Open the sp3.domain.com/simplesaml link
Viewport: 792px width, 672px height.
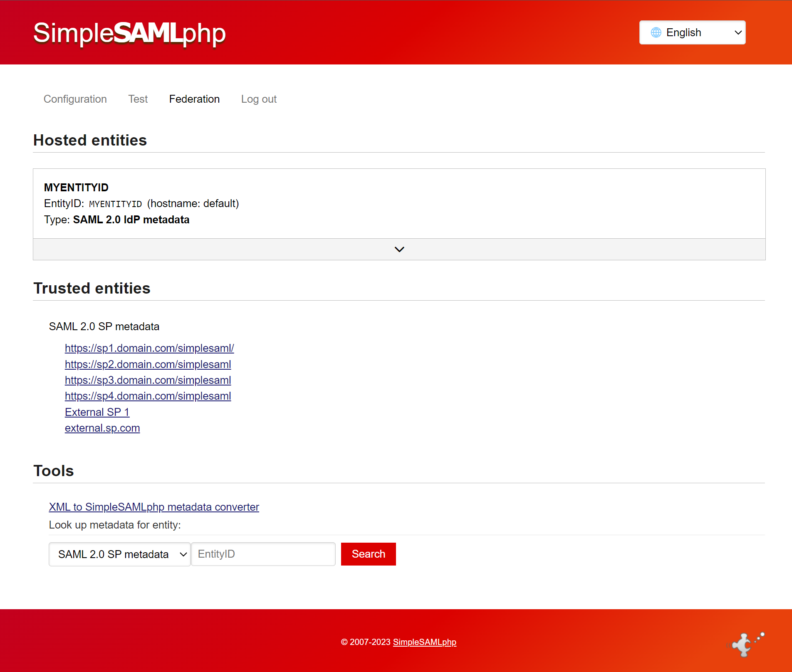[148, 380]
